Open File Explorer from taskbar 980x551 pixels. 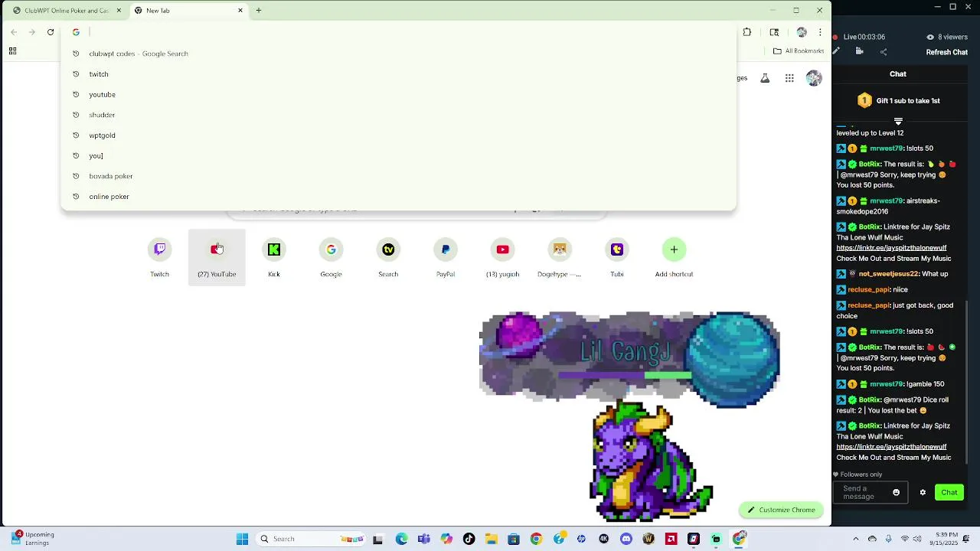coord(491,539)
